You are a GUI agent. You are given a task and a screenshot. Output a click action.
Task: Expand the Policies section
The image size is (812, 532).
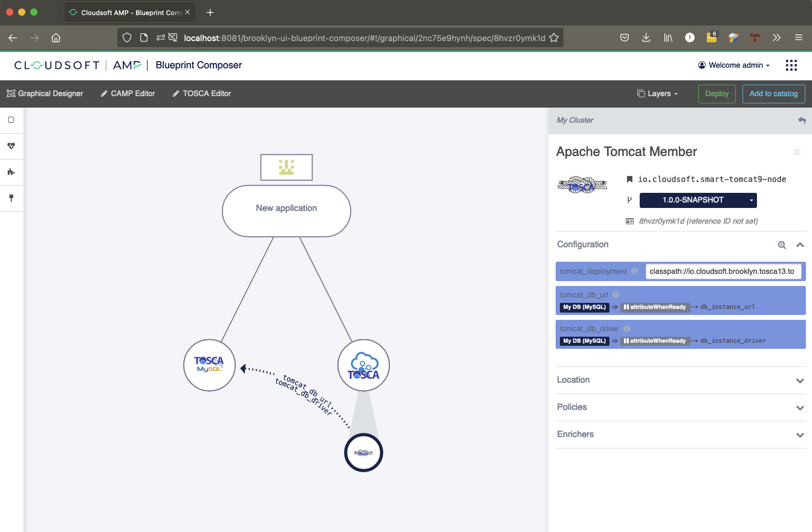[x=681, y=407]
